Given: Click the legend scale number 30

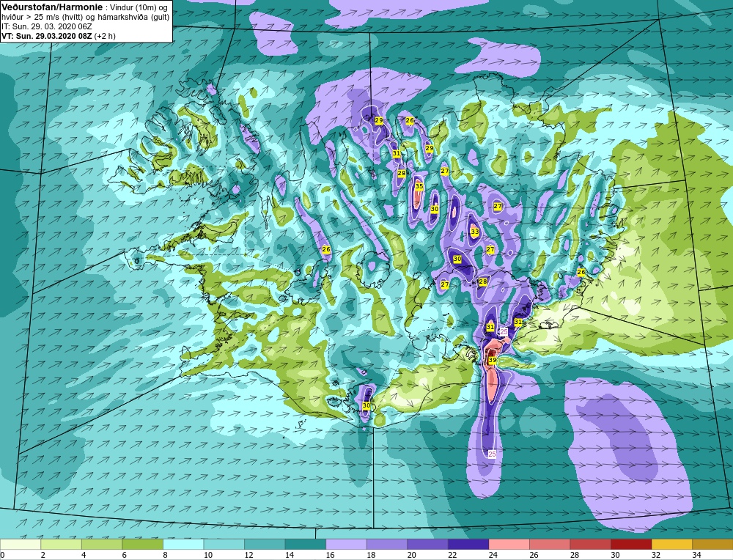Looking at the screenshot, I should pyautogui.click(x=615, y=555).
